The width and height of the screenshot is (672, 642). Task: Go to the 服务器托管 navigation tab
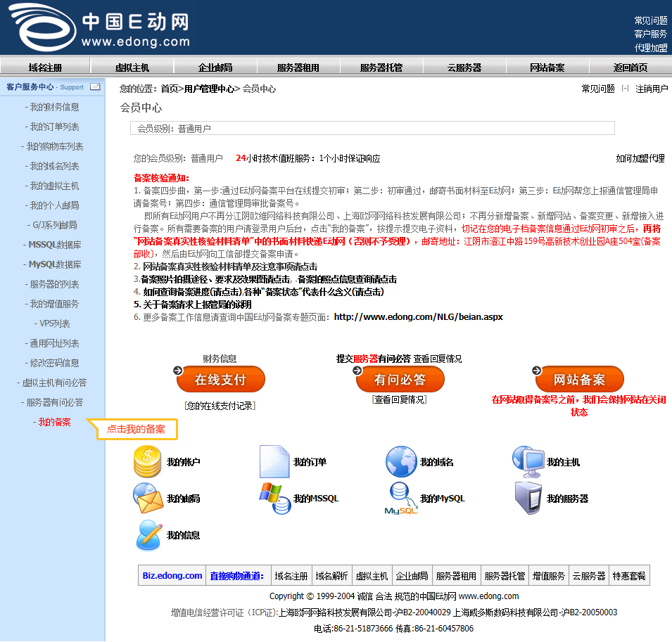[381, 68]
